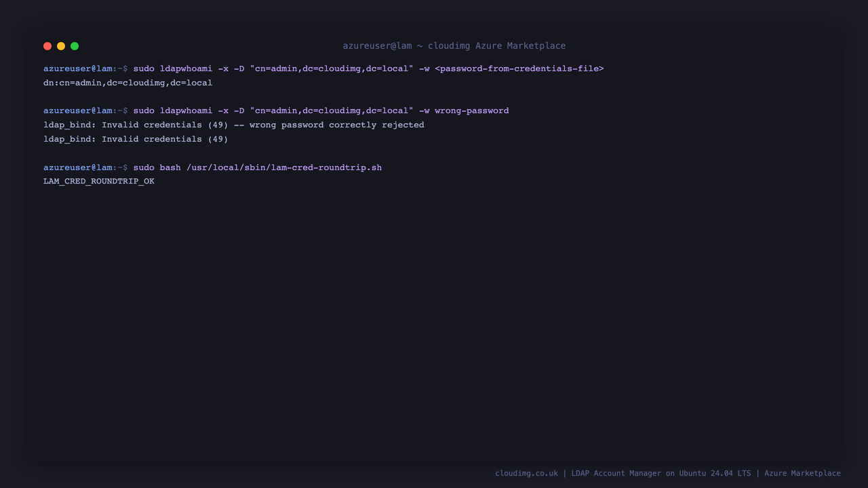The width and height of the screenshot is (868, 488).
Task: Click the plain 'ldap_bind: Invalid credentials (49)' line
Action: tap(136, 139)
